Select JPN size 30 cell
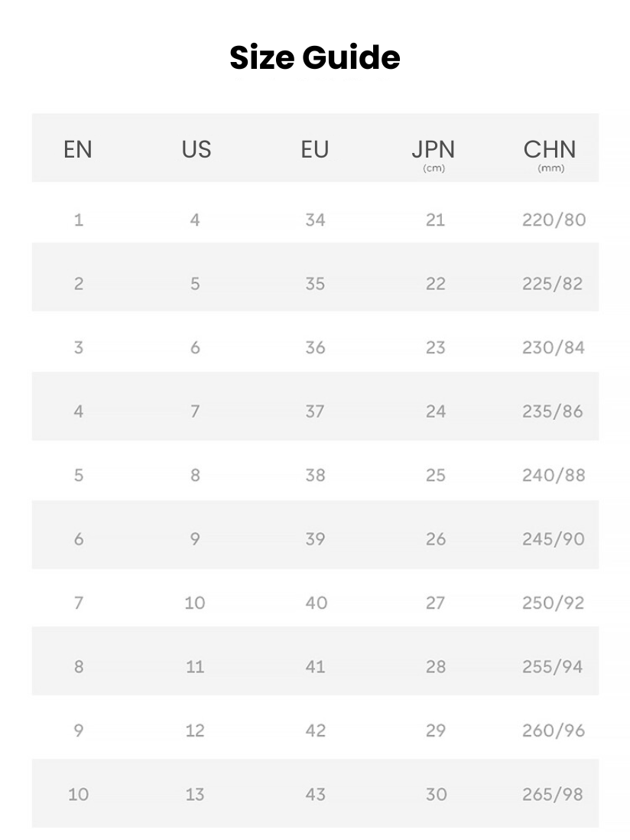This screenshot has width=630, height=840. click(436, 795)
